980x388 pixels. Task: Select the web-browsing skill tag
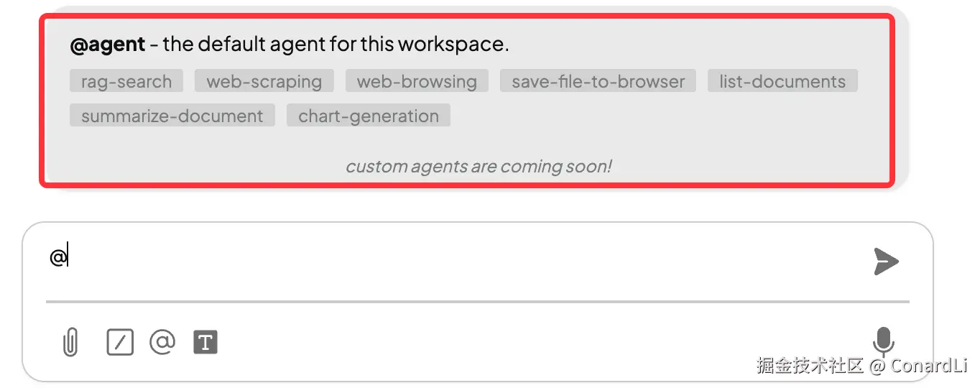tap(417, 81)
